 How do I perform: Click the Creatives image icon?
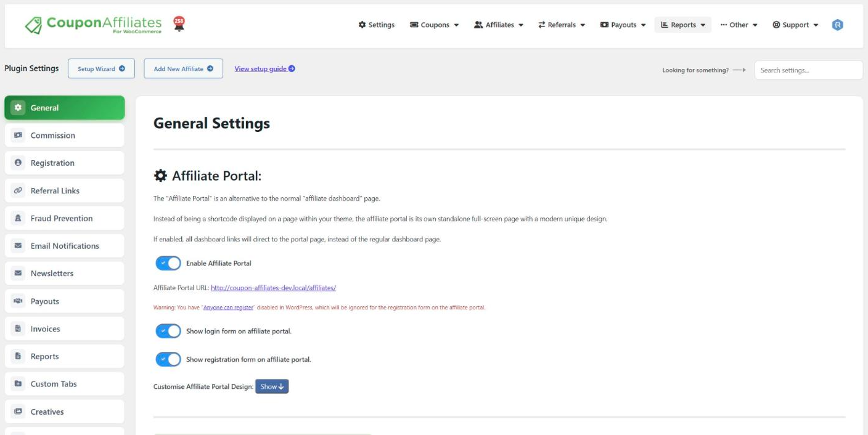pyautogui.click(x=18, y=412)
